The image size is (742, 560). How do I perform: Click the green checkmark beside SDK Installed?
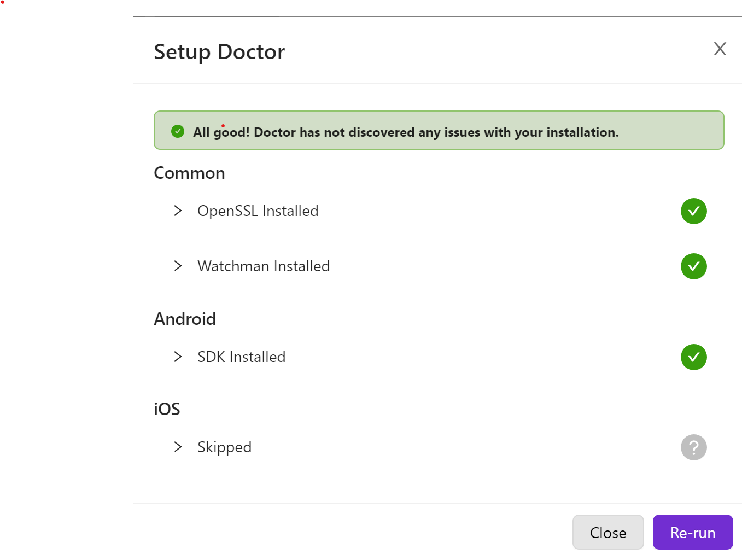(693, 357)
